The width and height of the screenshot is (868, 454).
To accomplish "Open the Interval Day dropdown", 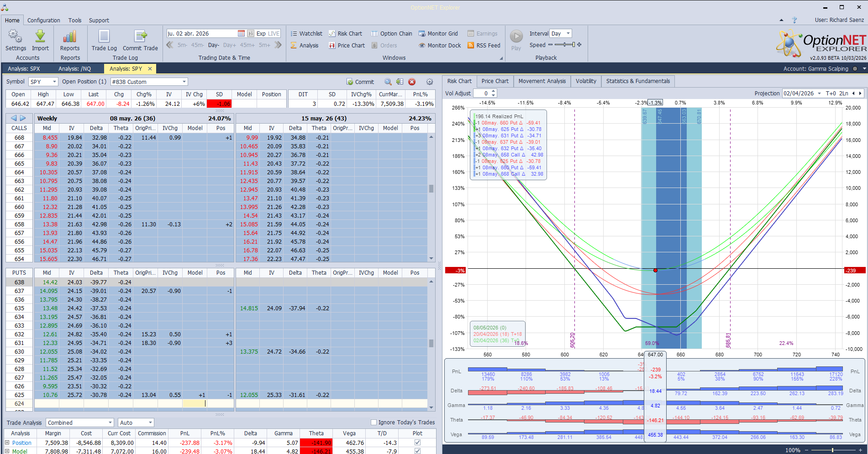I will [x=568, y=33].
